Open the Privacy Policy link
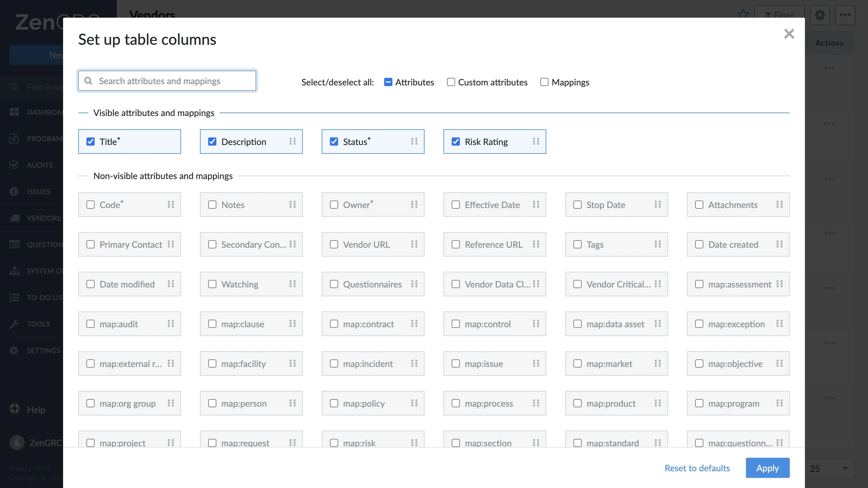868x488 pixels. point(30,468)
